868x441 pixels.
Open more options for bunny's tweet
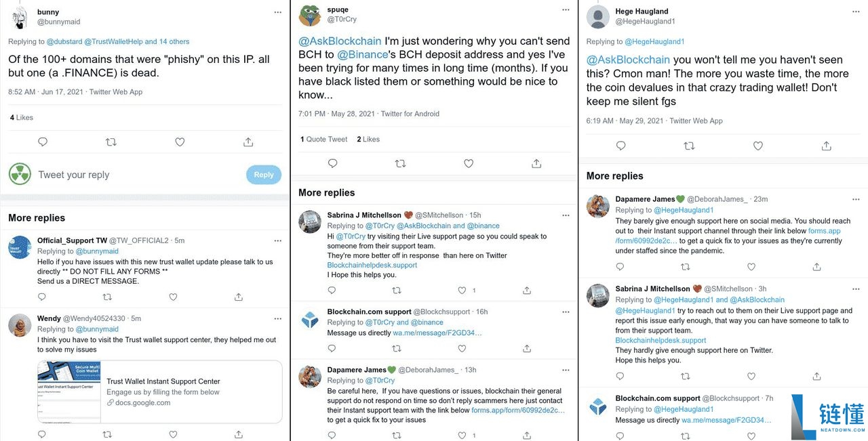[x=277, y=12]
